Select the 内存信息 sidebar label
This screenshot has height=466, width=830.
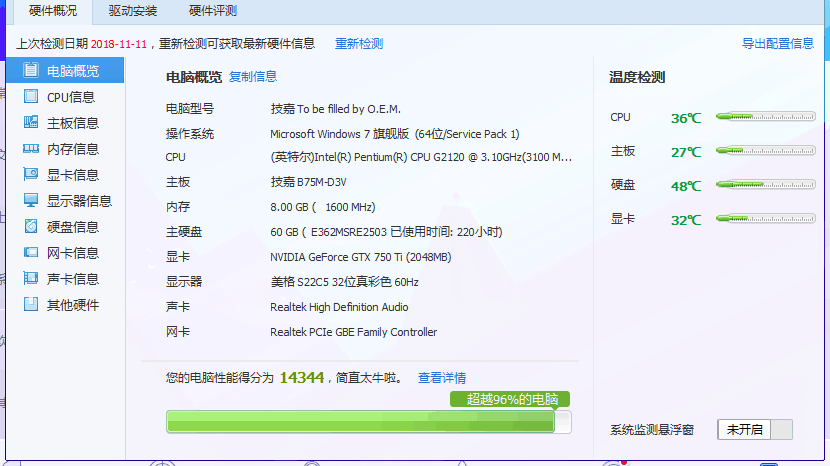73,149
